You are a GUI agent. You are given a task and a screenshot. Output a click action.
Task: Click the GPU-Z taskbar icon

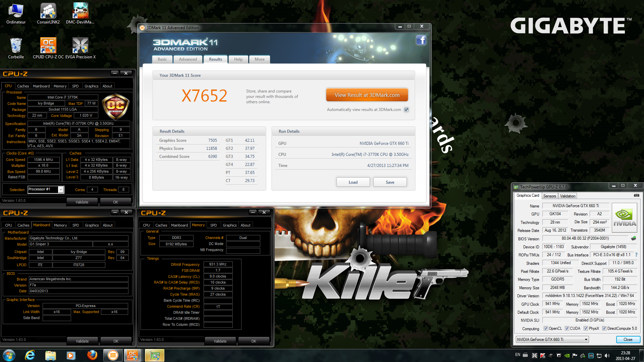[x=155, y=355]
